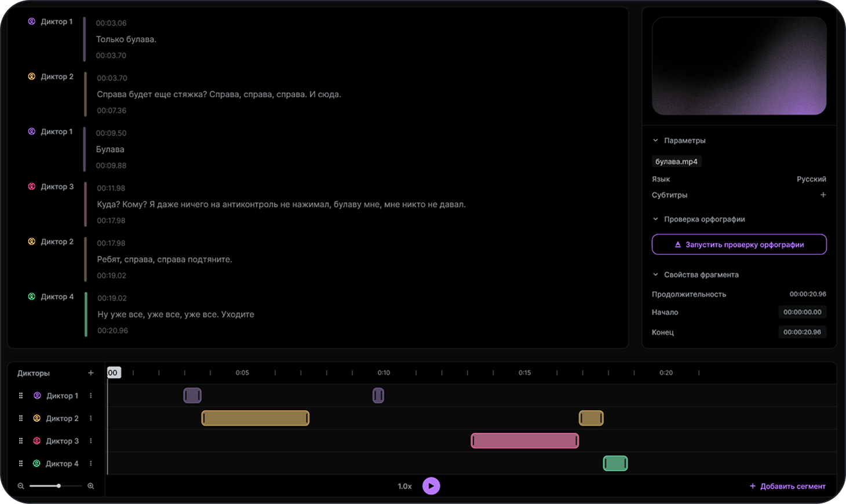Screen dimensions: 846x504
Task: Click the transcript line 'Только булава.'
Action: [126, 39]
